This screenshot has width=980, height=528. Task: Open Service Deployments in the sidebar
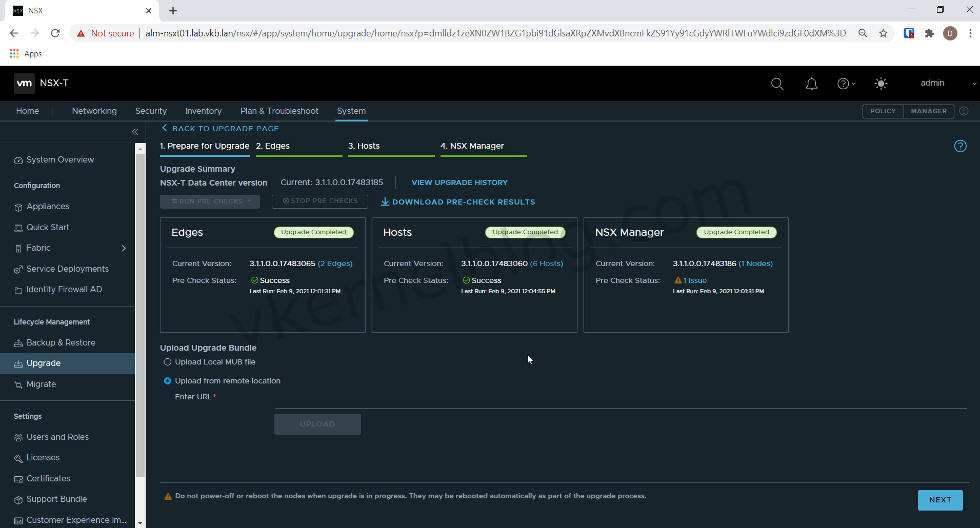coord(67,269)
